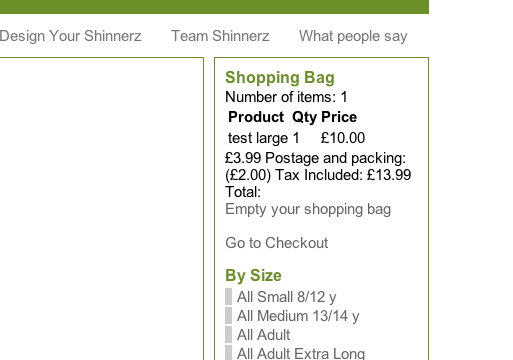Viewport: 513px width, 360px height.
Task: Select the test large product entry
Action: click(x=258, y=138)
